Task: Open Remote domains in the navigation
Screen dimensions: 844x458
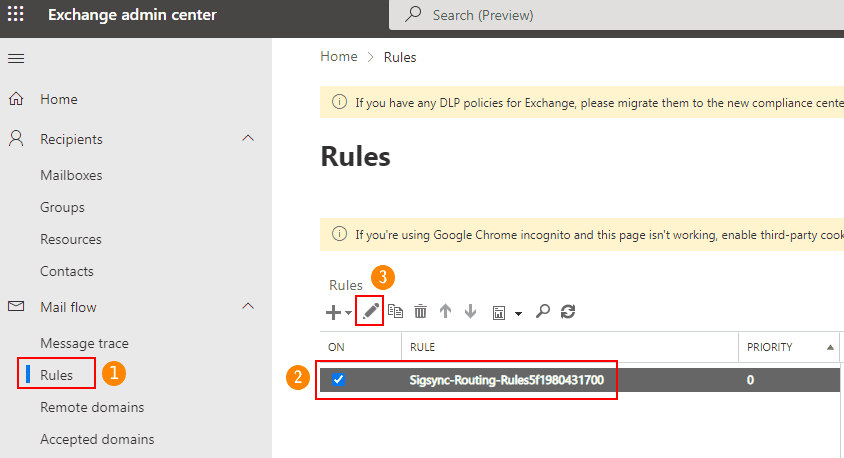Action: [92, 407]
